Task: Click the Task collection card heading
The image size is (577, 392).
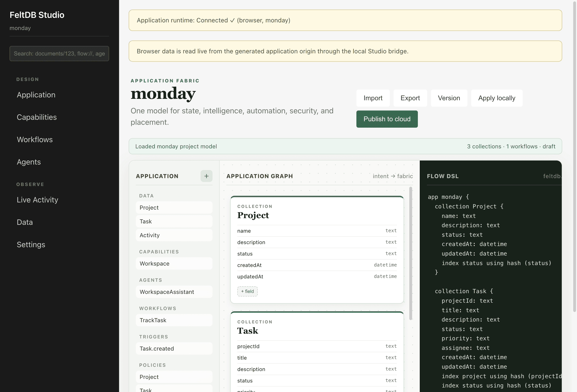Action: click(x=248, y=331)
